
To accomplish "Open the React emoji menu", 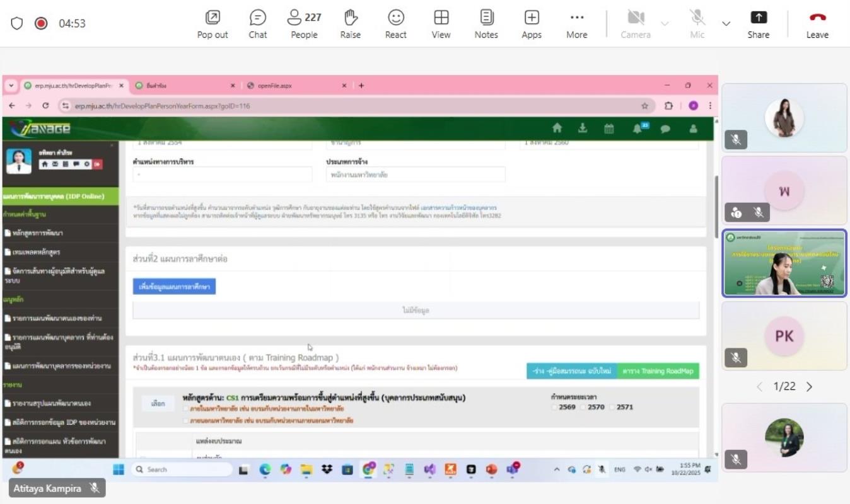I will pos(395,24).
